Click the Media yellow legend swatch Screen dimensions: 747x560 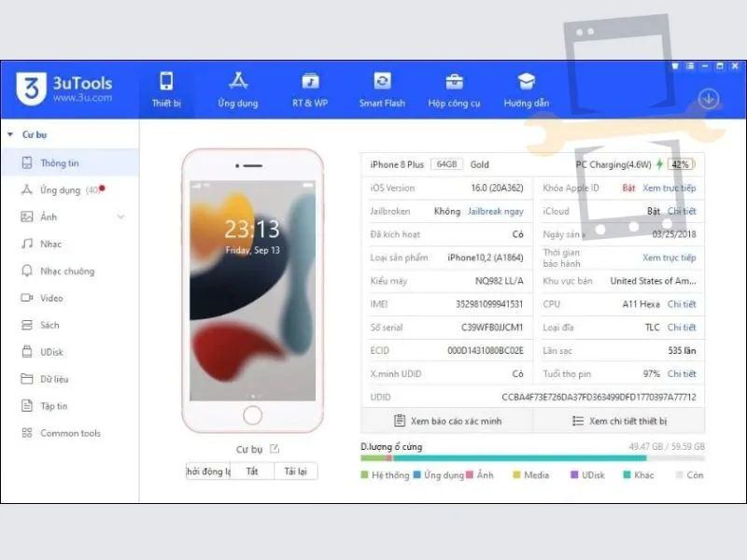pos(516,475)
